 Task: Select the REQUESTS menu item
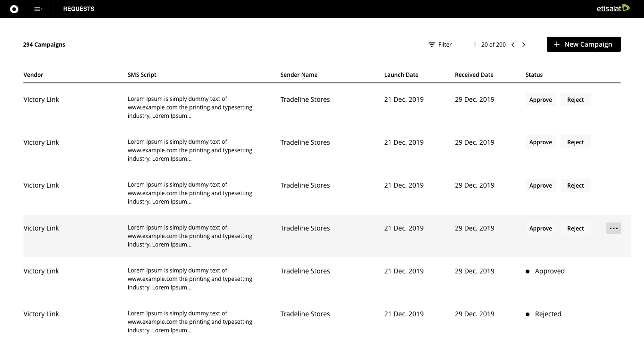[x=79, y=9]
